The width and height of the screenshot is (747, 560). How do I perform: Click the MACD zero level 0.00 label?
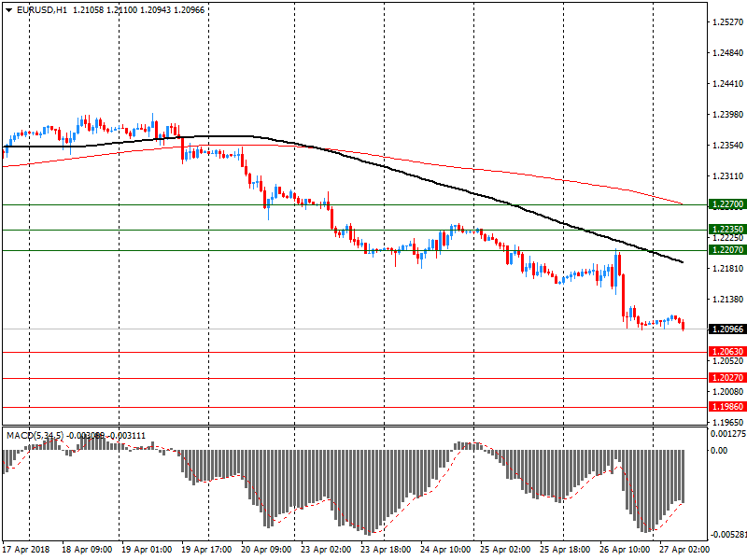coord(719,451)
